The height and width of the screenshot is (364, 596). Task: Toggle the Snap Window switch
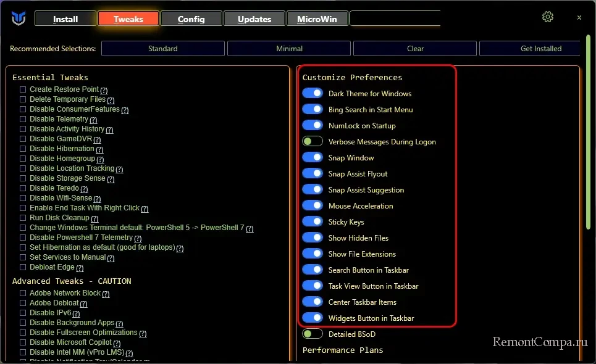click(x=313, y=157)
